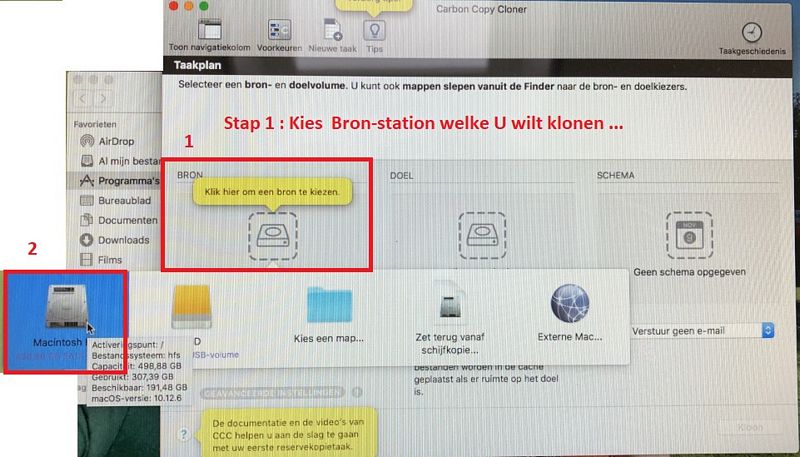The width and height of the screenshot is (800, 457).
Task: Open Documenten in Finder sidebar
Action: coord(119,220)
